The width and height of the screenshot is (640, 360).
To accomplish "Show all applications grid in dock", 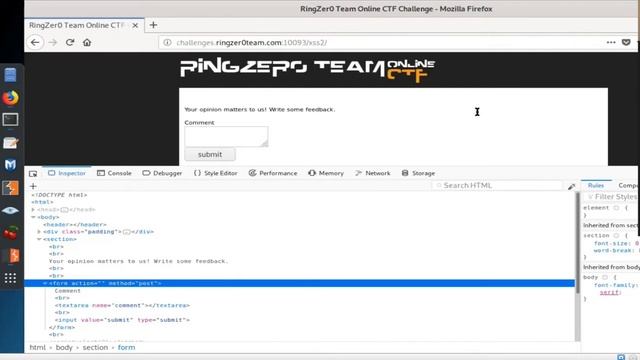I will (x=10, y=278).
